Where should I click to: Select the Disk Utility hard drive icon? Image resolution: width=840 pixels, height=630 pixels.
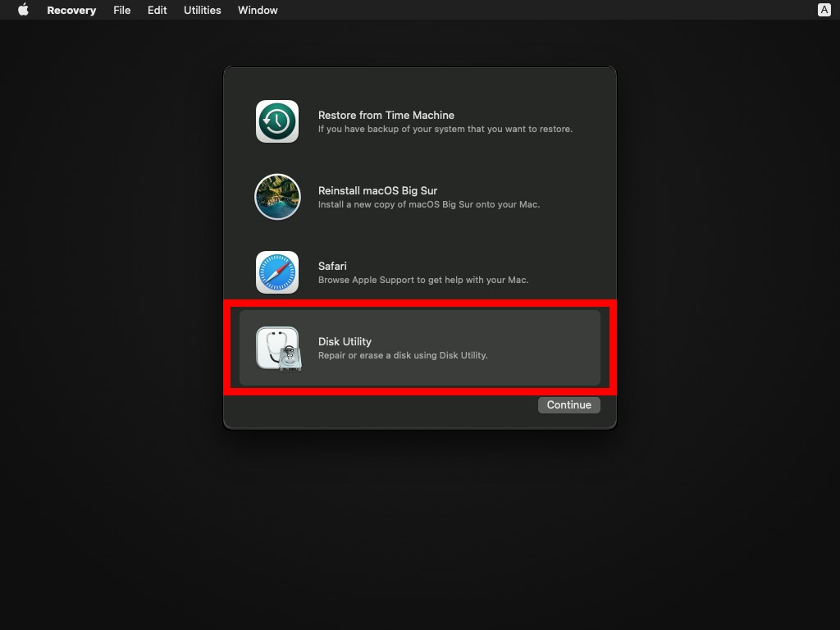[x=277, y=348]
